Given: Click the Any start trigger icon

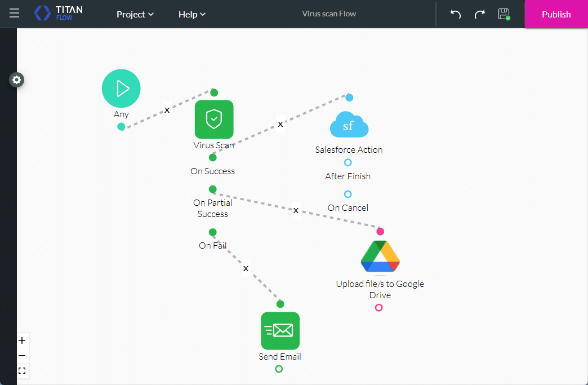Looking at the screenshot, I should (x=121, y=88).
